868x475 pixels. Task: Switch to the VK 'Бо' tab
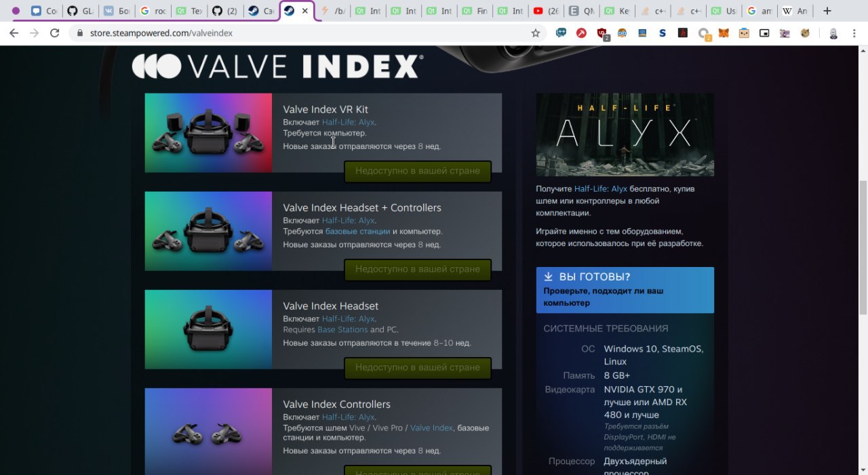[x=116, y=11]
